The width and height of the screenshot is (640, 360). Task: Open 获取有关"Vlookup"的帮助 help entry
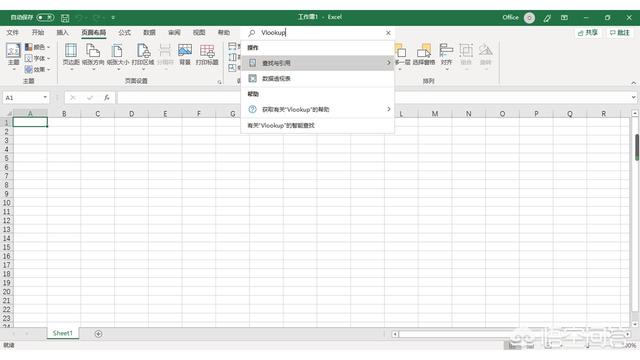click(x=318, y=109)
